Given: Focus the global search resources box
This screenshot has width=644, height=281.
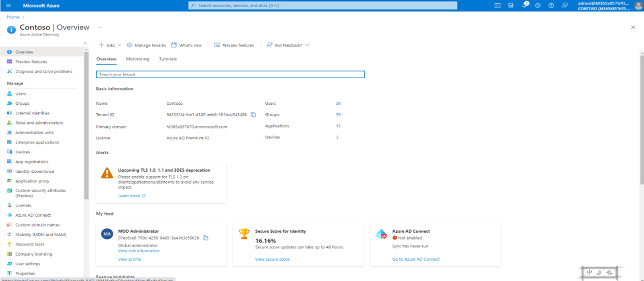Looking at the screenshot, I should click(x=323, y=6).
